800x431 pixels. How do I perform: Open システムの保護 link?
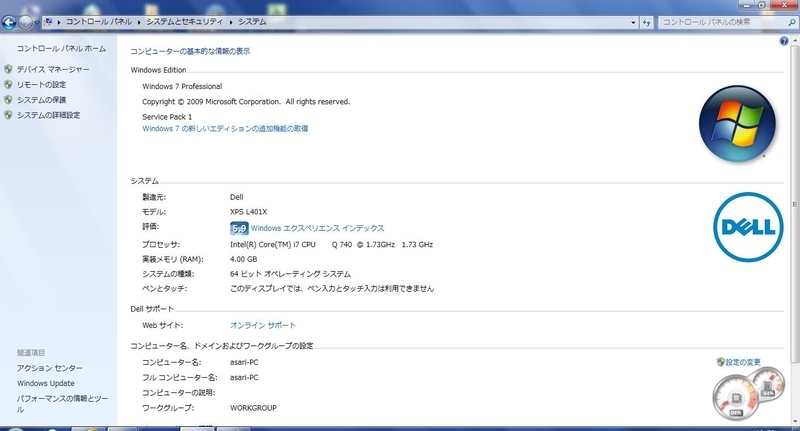(x=41, y=100)
